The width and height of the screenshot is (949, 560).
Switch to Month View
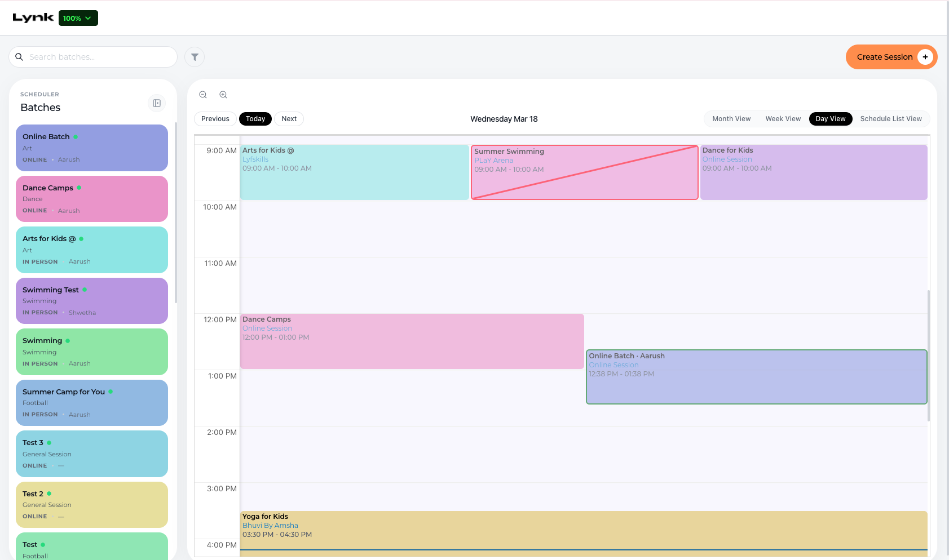(731, 119)
